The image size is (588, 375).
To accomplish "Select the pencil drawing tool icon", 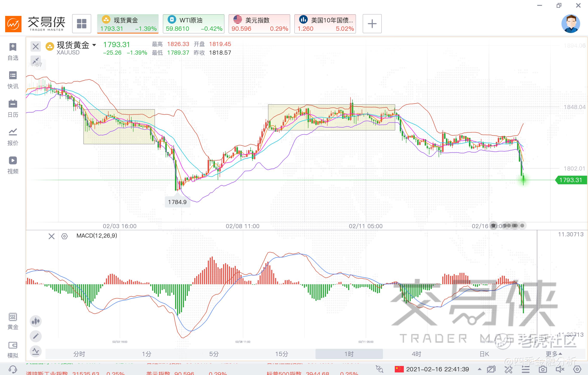I will point(36,336).
